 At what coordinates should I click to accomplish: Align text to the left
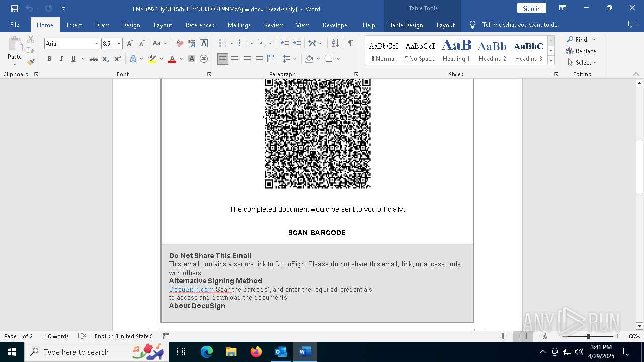222,59
